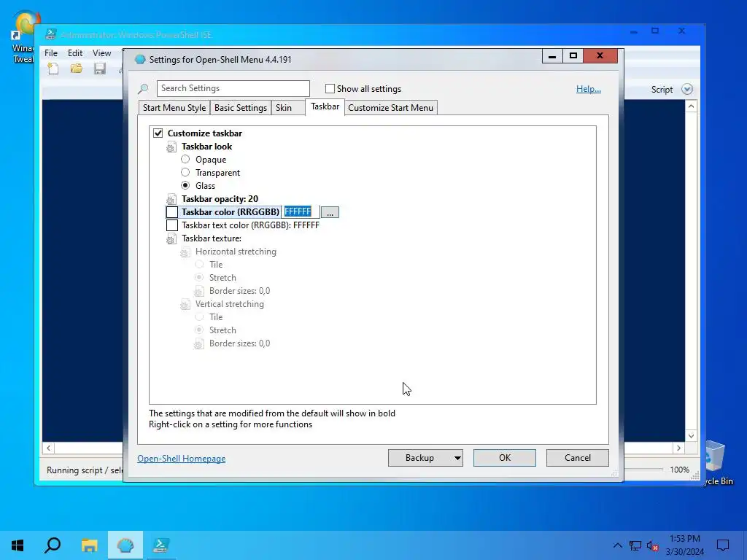The width and height of the screenshot is (747, 560).
Task: Click the Open-Shell logo in dialog title bar
Action: coord(140,60)
